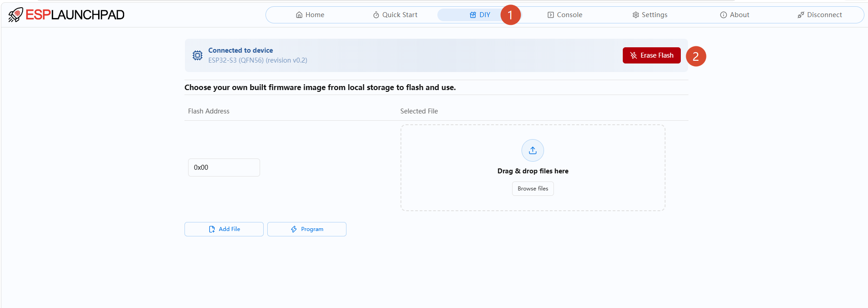Click the upload arrow icon in drop zone

pyautogui.click(x=533, y=150)
